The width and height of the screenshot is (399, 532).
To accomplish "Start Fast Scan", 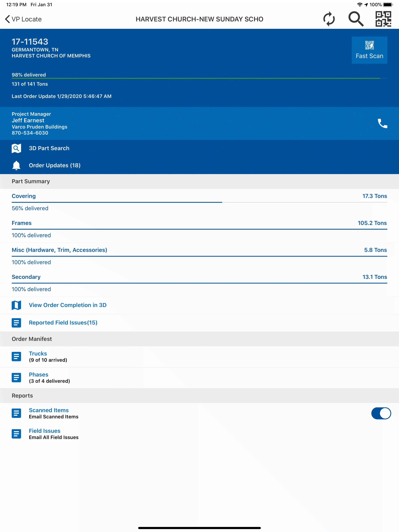I will pyautogui.click(x=369, y=50).
